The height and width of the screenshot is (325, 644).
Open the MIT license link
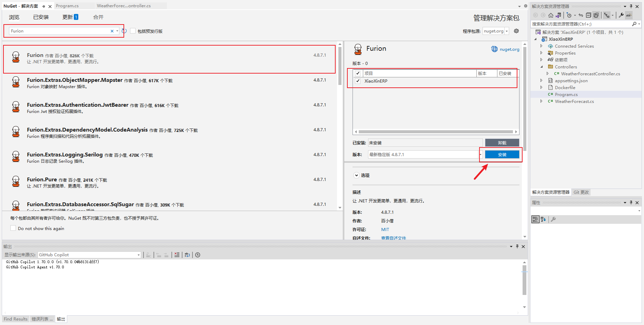[x=385, y=230]
